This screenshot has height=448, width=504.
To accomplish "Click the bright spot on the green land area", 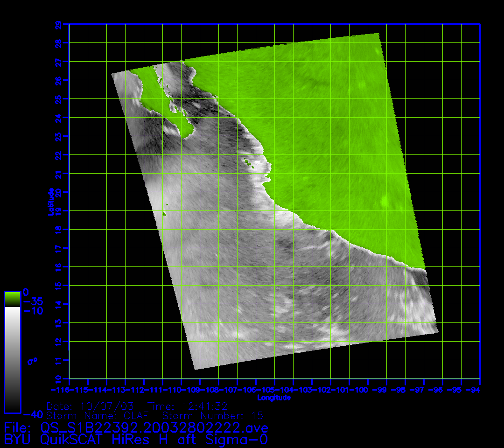I will click(385, 202).
